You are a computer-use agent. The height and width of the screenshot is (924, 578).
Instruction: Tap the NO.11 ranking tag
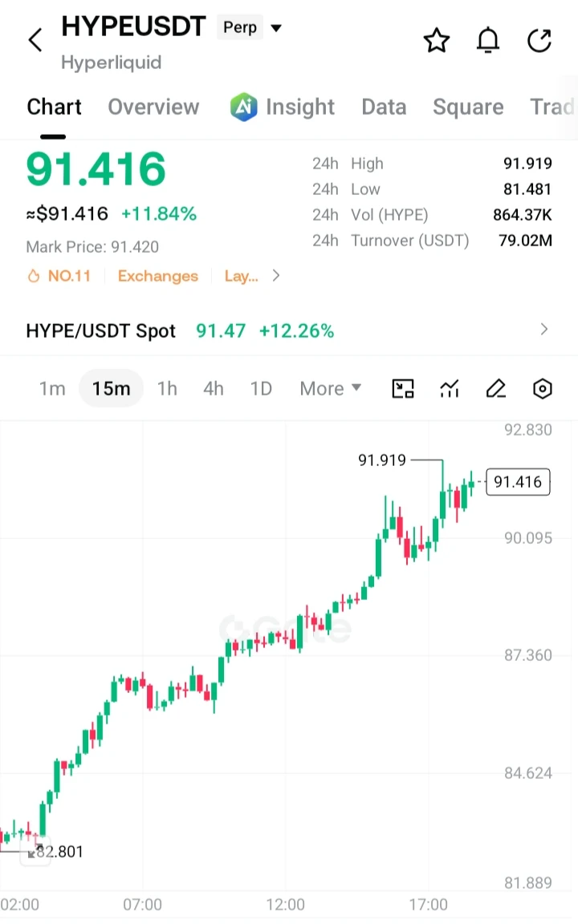69,276
